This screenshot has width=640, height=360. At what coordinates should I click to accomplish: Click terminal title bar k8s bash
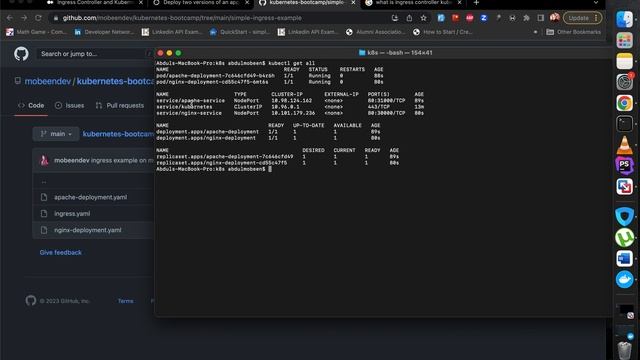[395, 53]
